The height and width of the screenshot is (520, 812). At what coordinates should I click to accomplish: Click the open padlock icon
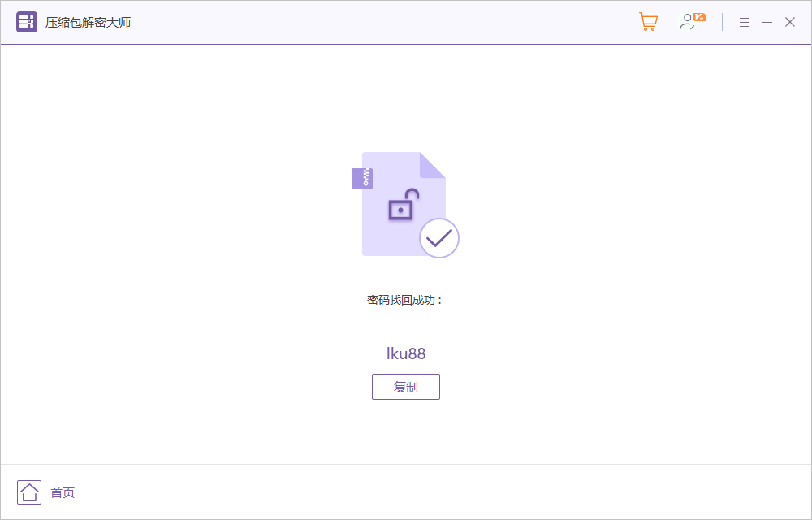click(404, 205)
